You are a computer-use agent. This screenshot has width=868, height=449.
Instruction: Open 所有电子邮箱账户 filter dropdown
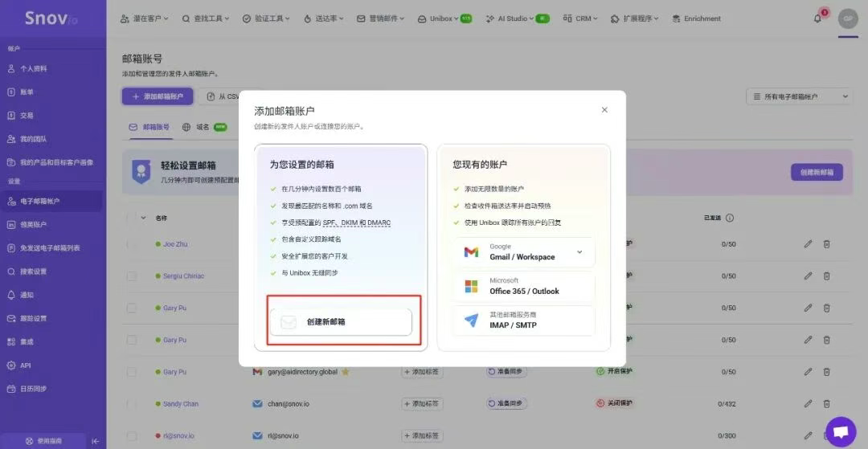[800, 96]
